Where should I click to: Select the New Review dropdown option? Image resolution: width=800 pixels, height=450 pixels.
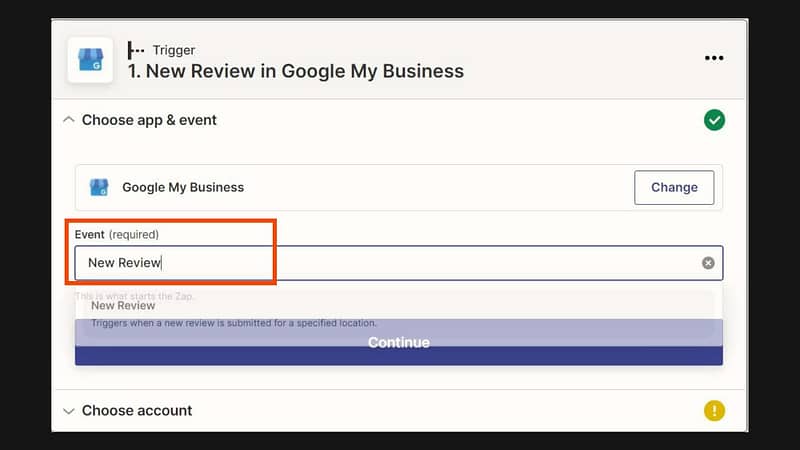point(398,313)
